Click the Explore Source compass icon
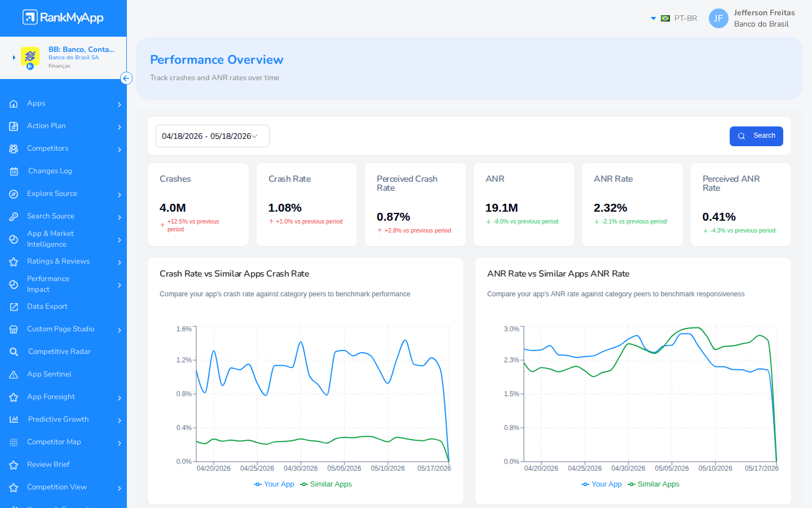This screenshot has height=508, width=812. (x=14, y=194)
